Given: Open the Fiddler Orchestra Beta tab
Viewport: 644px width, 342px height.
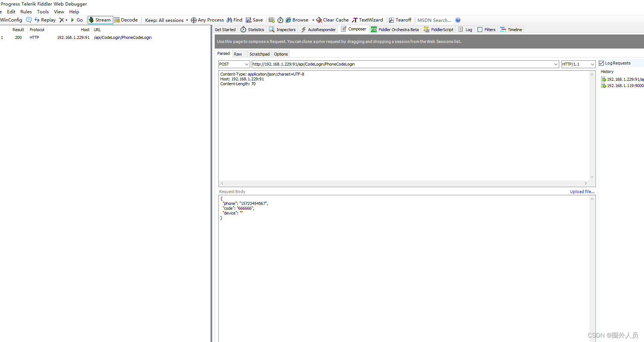Looking at the screenshot, I should tap(395, 30).
